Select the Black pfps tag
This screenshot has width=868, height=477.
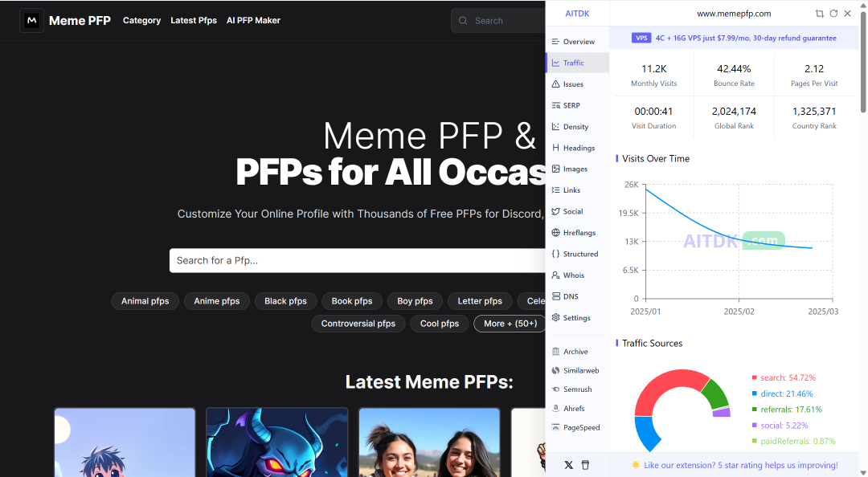pos(285,301)
